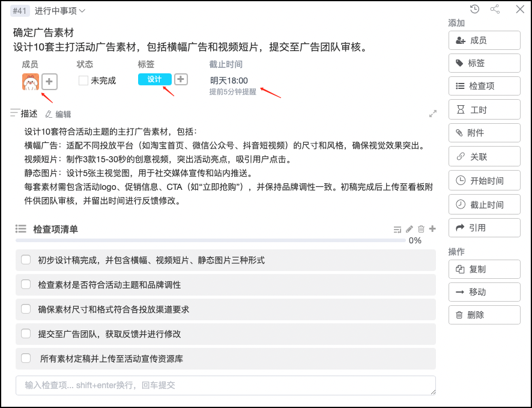
Task: Check '初步设计稿完成' checklist item
Action: click(26, 260)
